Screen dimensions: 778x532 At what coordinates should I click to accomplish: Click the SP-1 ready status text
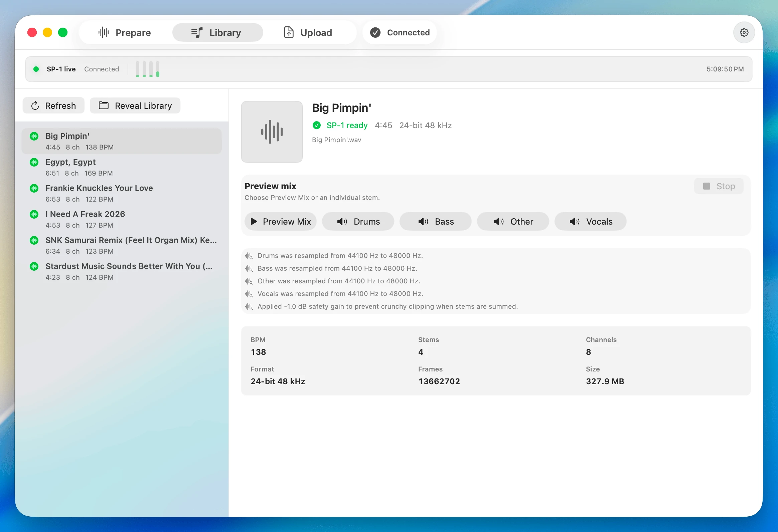[x=347, y=125]
